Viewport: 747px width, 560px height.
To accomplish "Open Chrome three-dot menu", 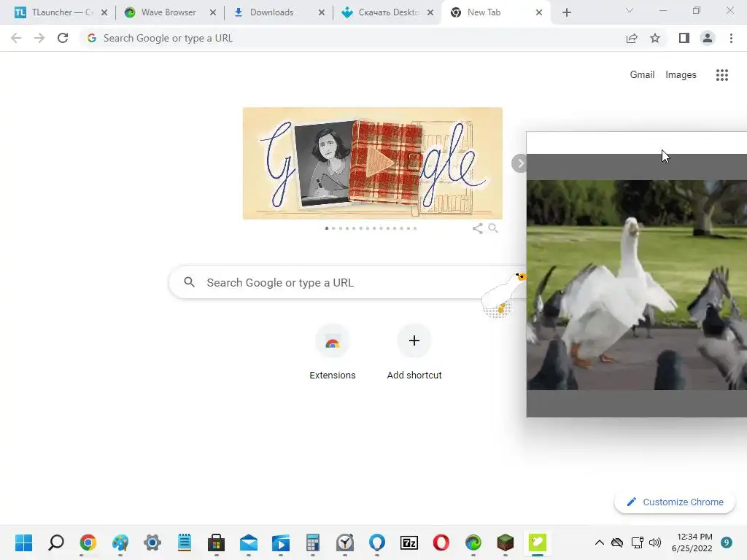I will (731, 38).
